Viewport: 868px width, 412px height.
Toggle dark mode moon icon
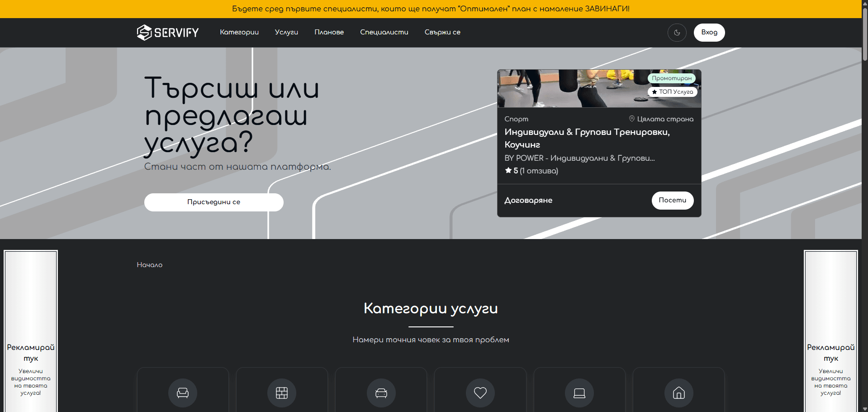pos(677,33)
